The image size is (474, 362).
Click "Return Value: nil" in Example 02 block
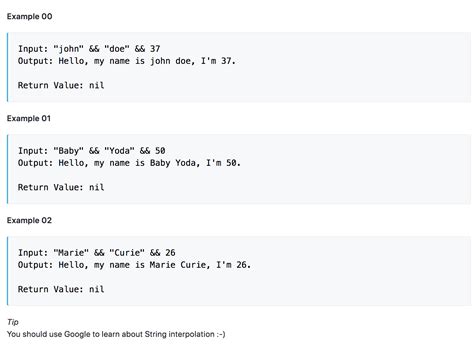tap(61, 289)
